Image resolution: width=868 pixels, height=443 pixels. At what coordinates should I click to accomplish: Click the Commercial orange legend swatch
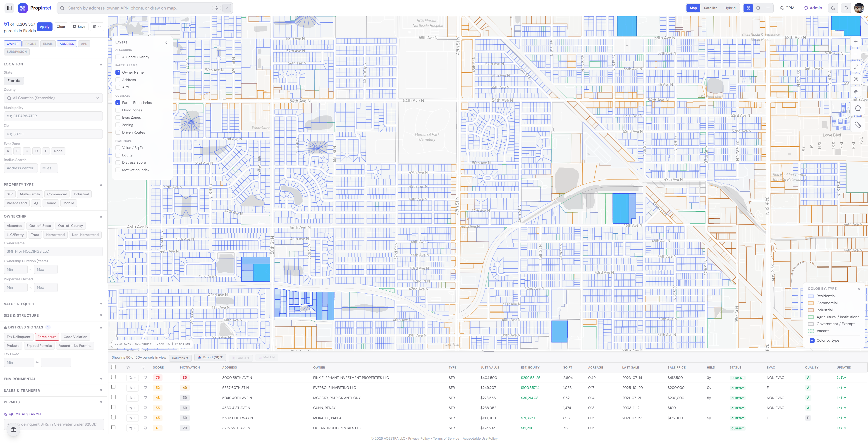click(x=811, y=303)
